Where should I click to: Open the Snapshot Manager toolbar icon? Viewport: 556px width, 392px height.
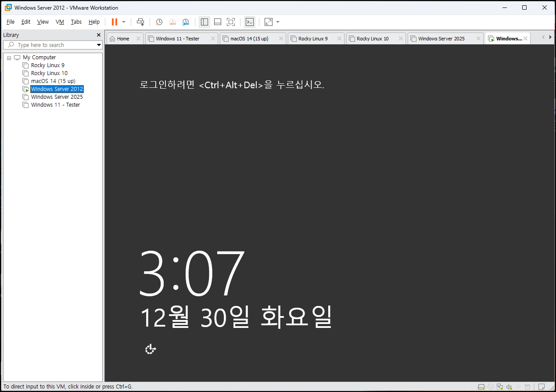coord(186,22)
